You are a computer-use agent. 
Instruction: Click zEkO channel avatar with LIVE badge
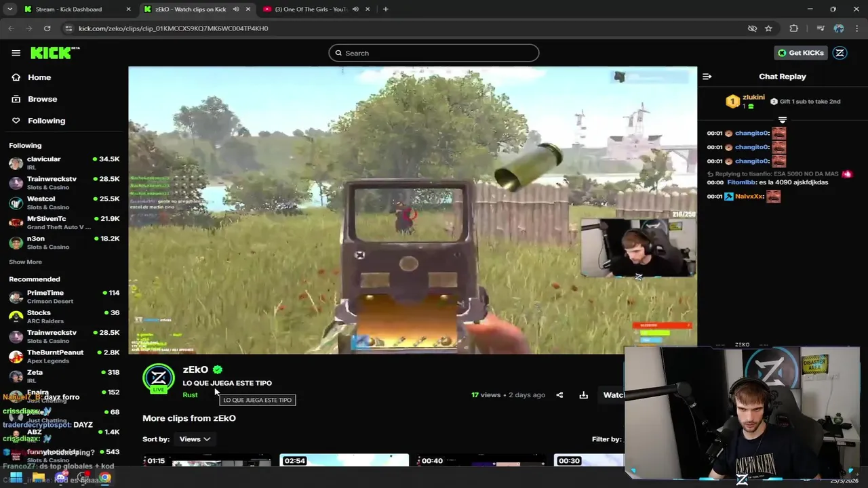(x=158, y=378)
